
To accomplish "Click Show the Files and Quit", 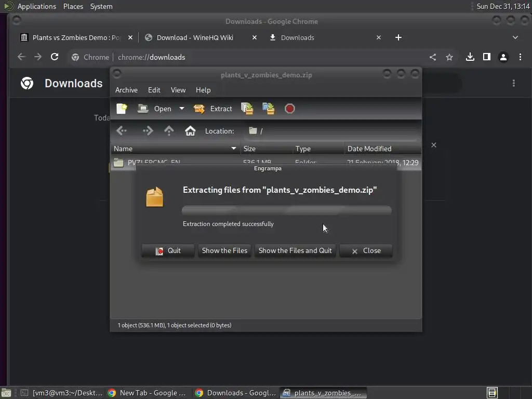I will pos(295,251).
